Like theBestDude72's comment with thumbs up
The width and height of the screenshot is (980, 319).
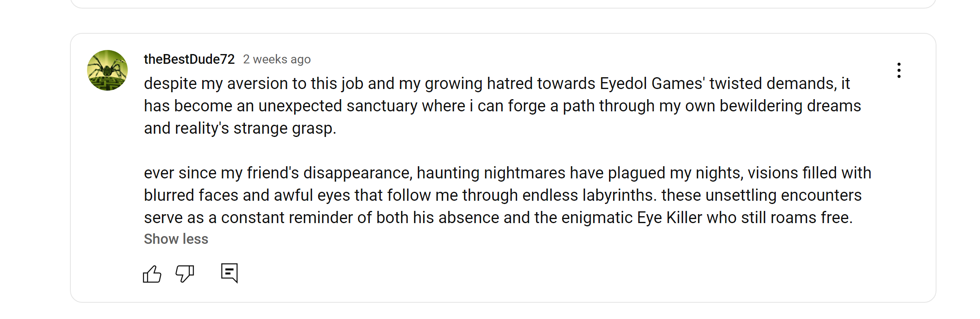point(152,274)
